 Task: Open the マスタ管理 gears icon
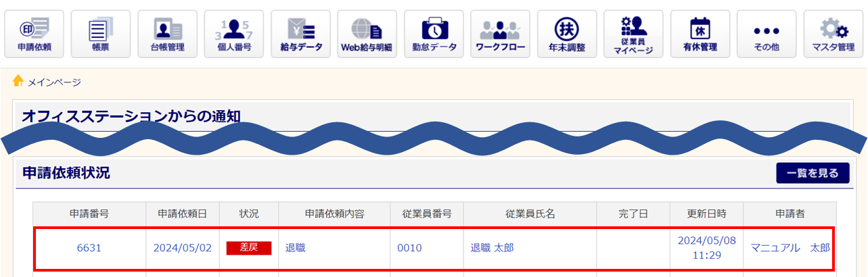click(833, 34)
